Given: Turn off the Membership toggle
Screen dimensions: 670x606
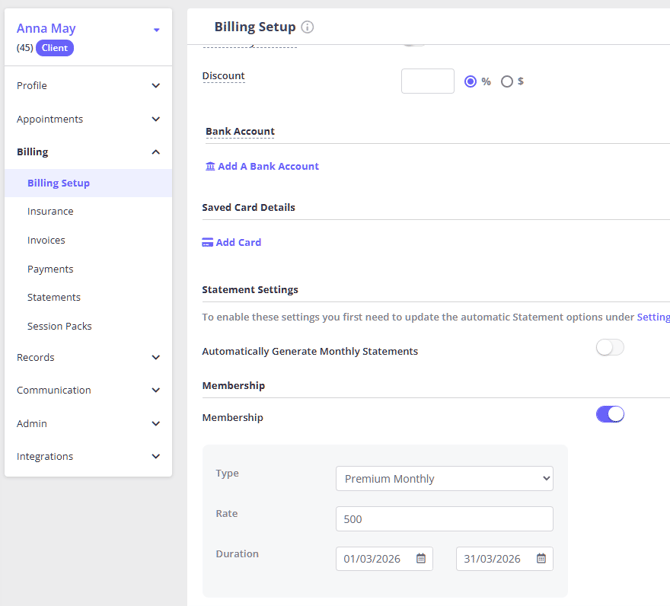Looking at the screenshot, I should pyautogui.click(x=610, y=414).
